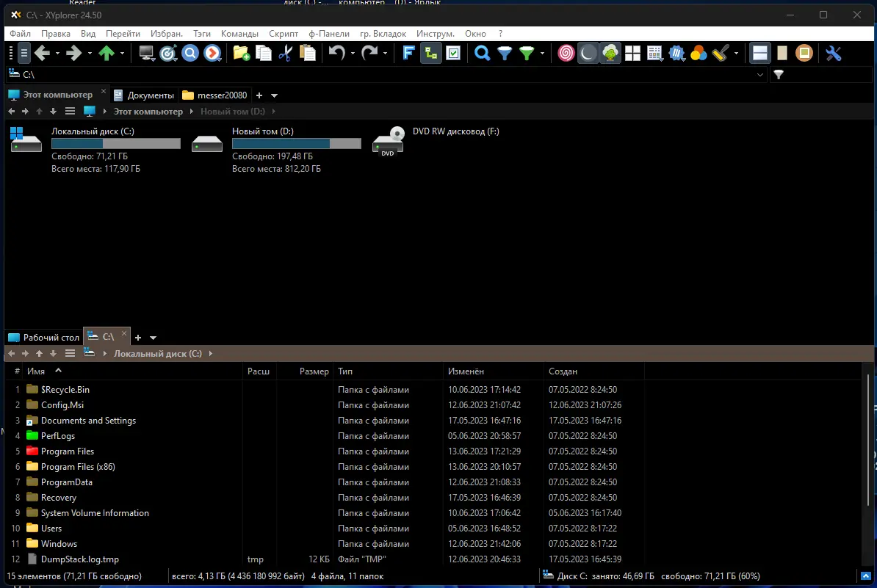Switch to the Рабочий стол tab
The width and height of the screenshot is (877, 588).
point(43,338)
